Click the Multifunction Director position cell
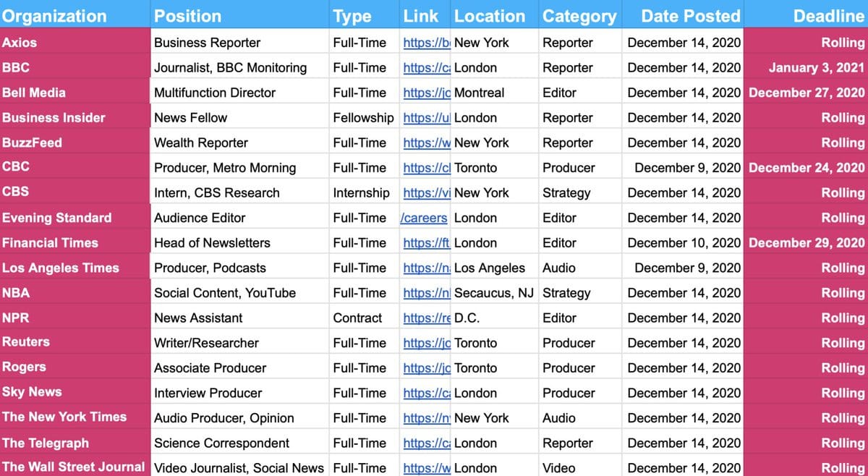Viewport: 868px width, 476px height. pos(215,93)
